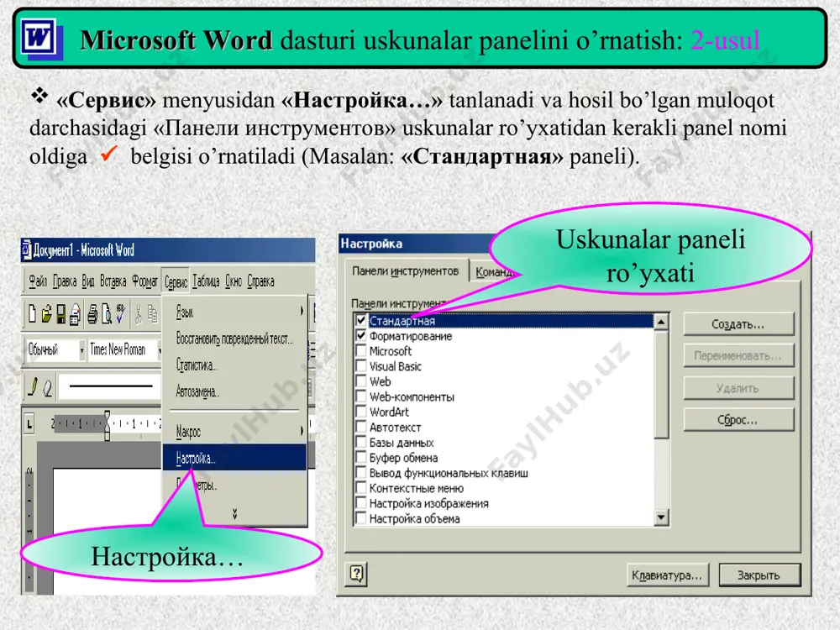Viewport: 840px width, 630px height.
Task: Enable the Настройка изображения checkbox
Action: click(361, 503)
